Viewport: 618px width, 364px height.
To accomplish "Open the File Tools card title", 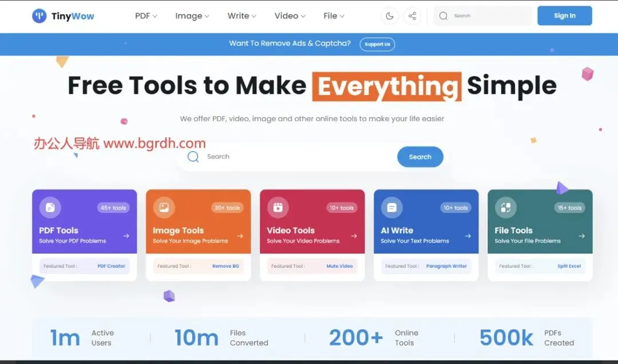I will point(513,230).
